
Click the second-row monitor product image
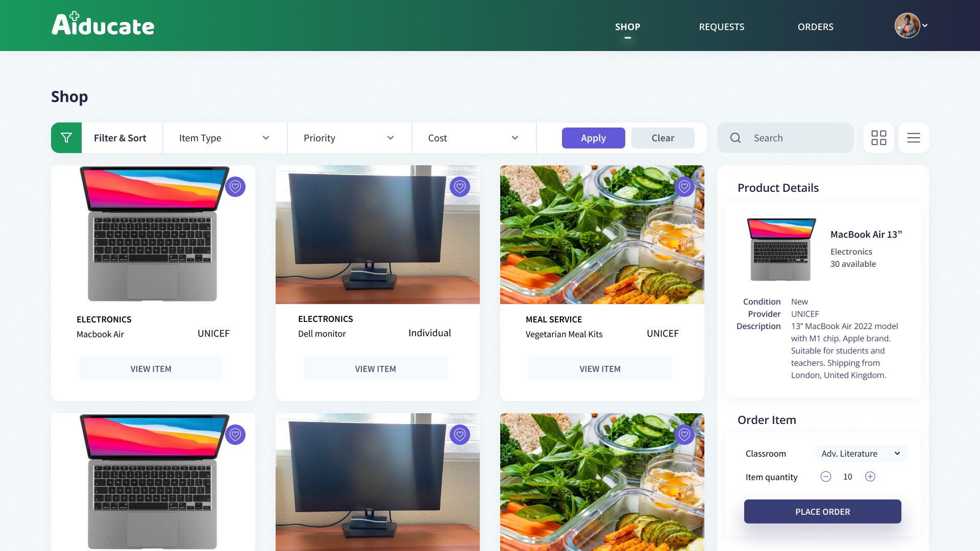coord(378,482)
